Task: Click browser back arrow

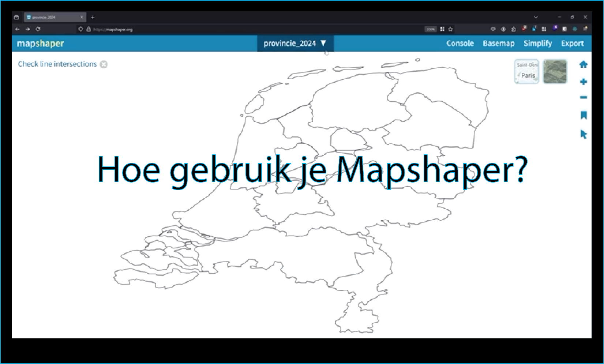Action: tap(17, 29)
